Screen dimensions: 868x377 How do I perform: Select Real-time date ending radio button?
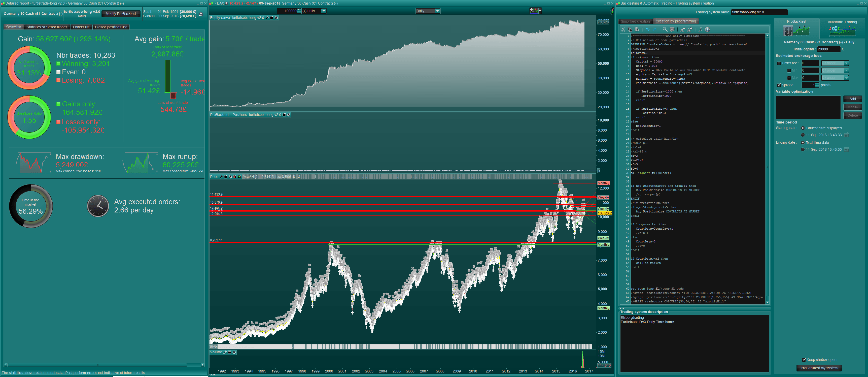coord(803,143)
